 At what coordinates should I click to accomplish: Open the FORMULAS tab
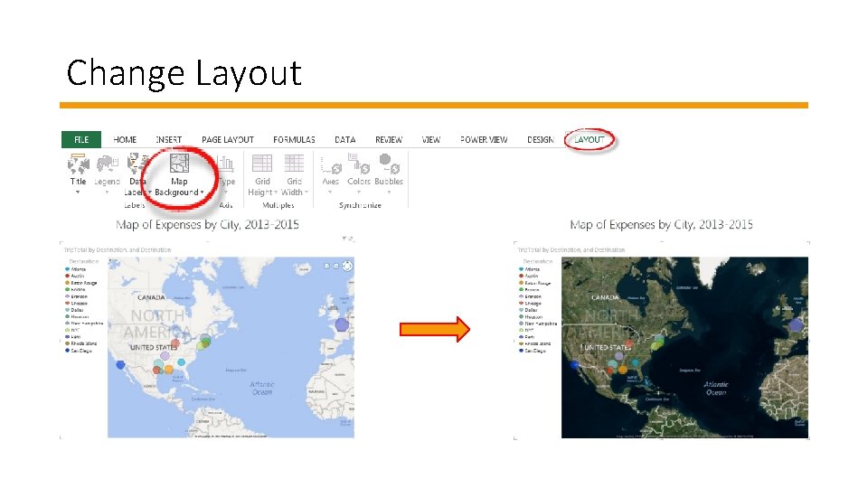click(x=294, y=139)
